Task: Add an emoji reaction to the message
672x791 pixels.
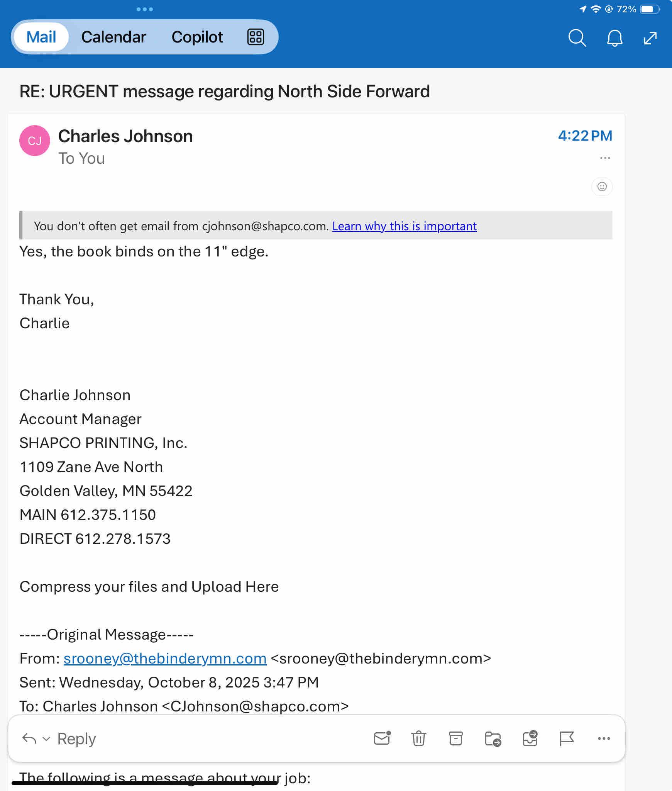Action: pyautogui.click(x=602, y=187)
